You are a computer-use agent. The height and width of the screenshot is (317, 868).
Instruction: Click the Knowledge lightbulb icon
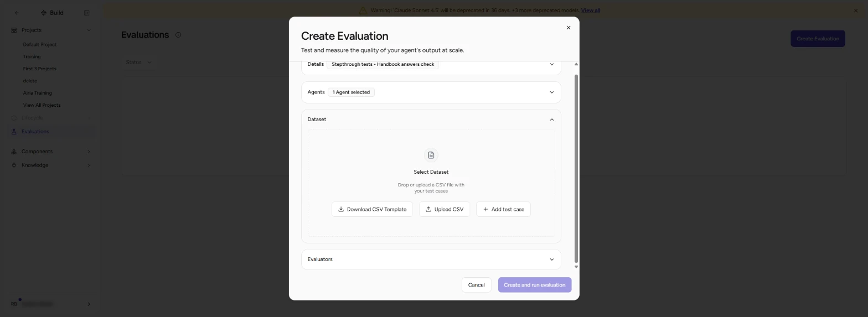coord(14,165)
